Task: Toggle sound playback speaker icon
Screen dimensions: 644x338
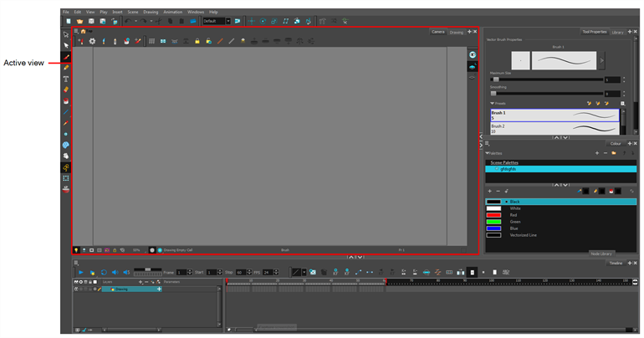Action: [115, 272]
